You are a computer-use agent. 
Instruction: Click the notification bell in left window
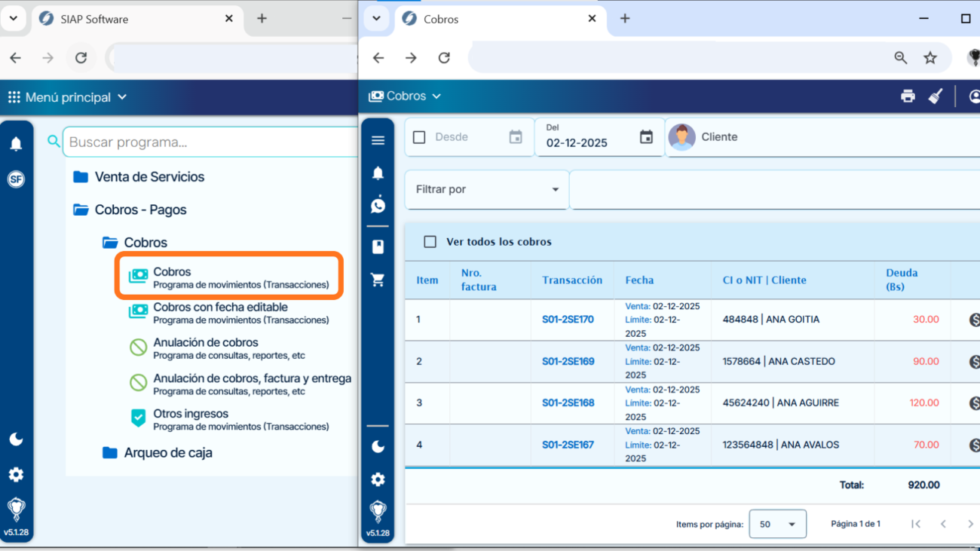click(x=16, y=144)
